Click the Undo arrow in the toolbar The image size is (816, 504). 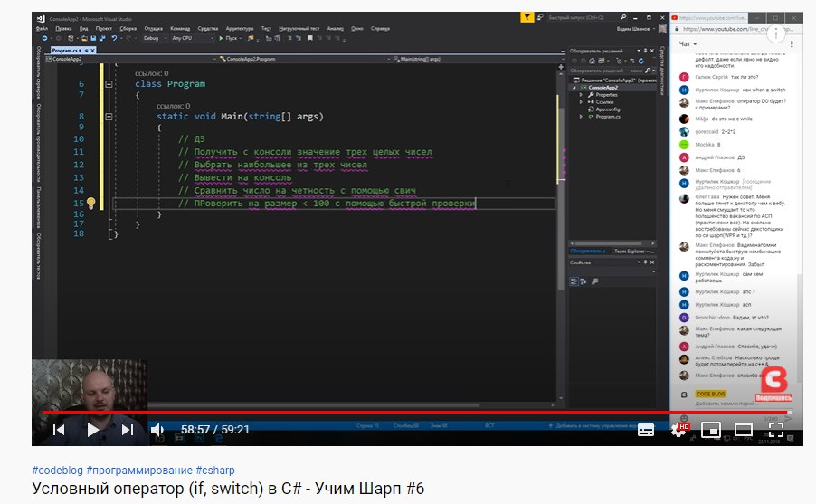coord(113,38)
